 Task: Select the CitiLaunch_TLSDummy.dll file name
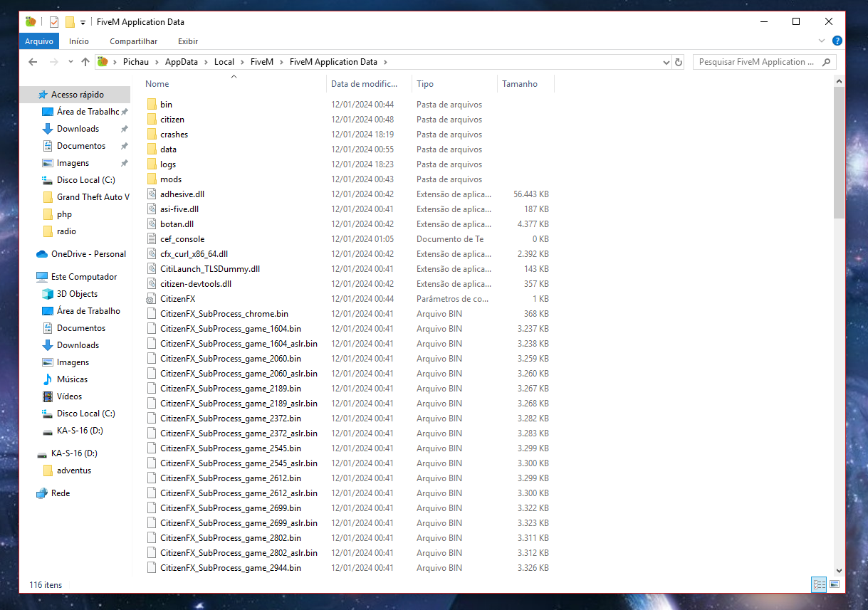click(210, 269)
